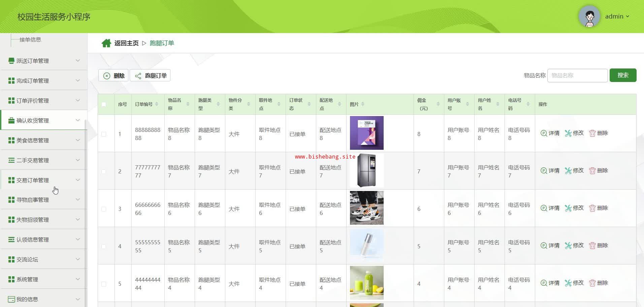The image size is (644, 307).
Task: Open 认领信息管理 menu
Action: coord(44,240)
